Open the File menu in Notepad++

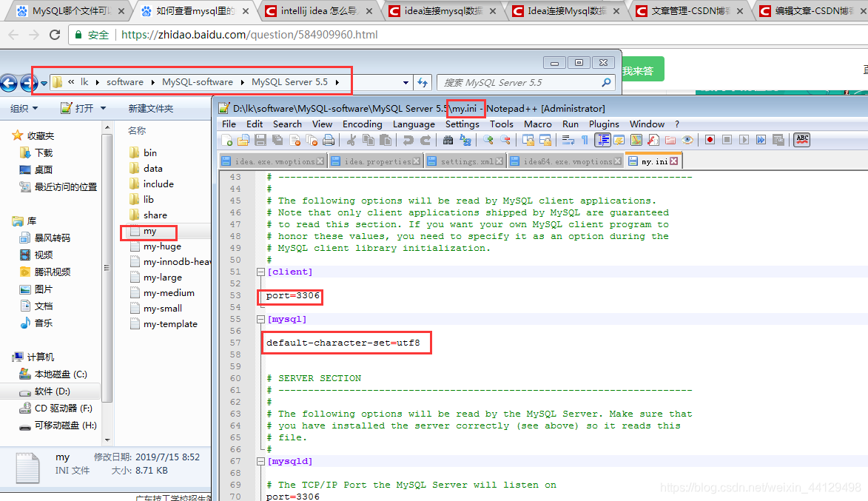click(229, 124)
